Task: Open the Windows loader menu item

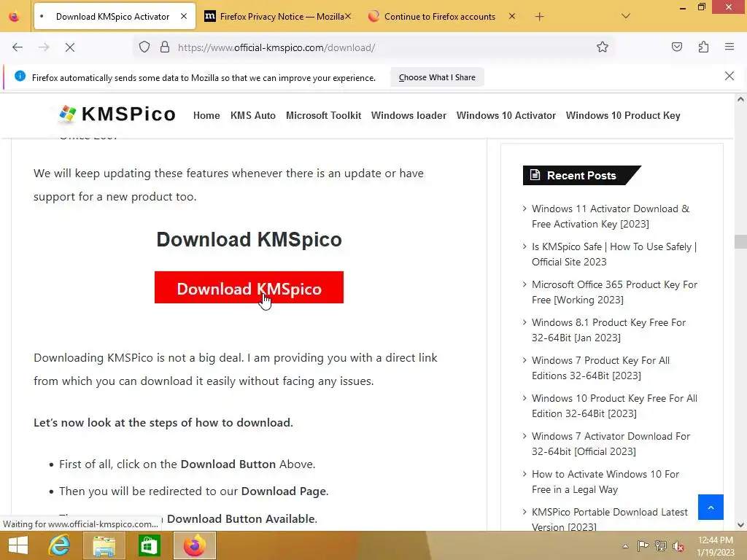Action: pos(409,115)
